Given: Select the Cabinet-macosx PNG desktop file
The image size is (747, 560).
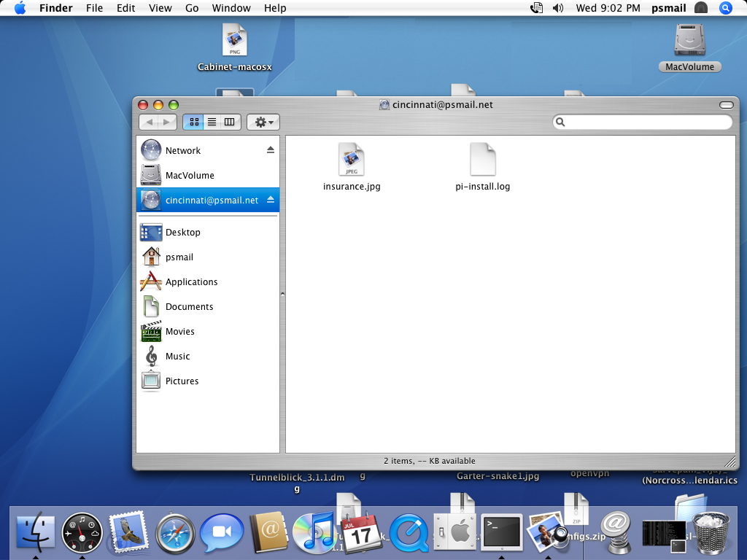Looking at the screenshot, I should coord(234,40).
